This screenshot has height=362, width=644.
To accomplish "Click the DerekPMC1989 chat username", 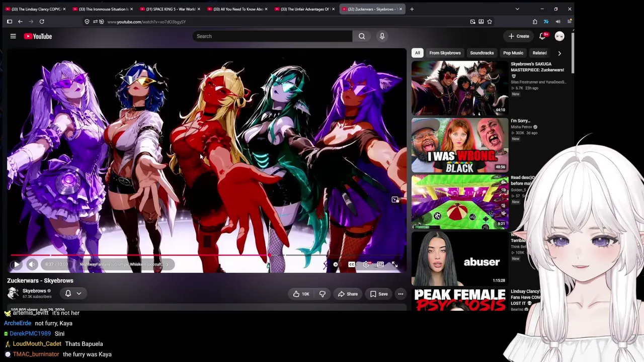I will click(x=30, y=334).
